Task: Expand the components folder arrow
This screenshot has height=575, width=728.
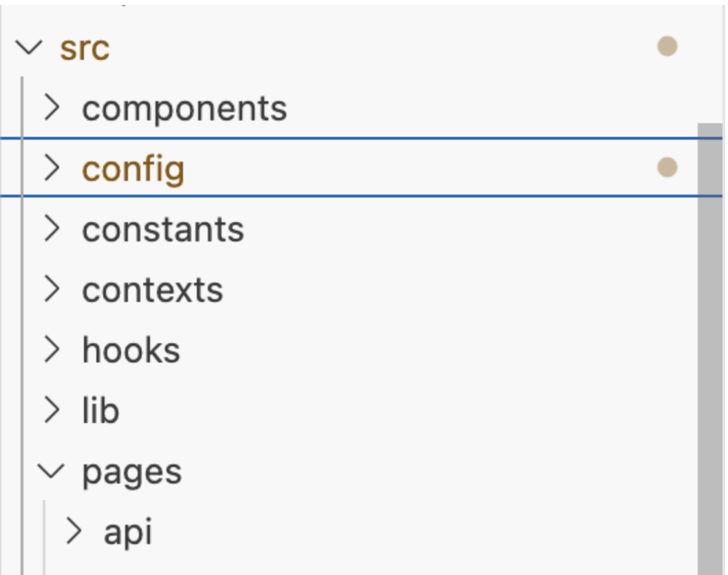Action: point(51,108)
